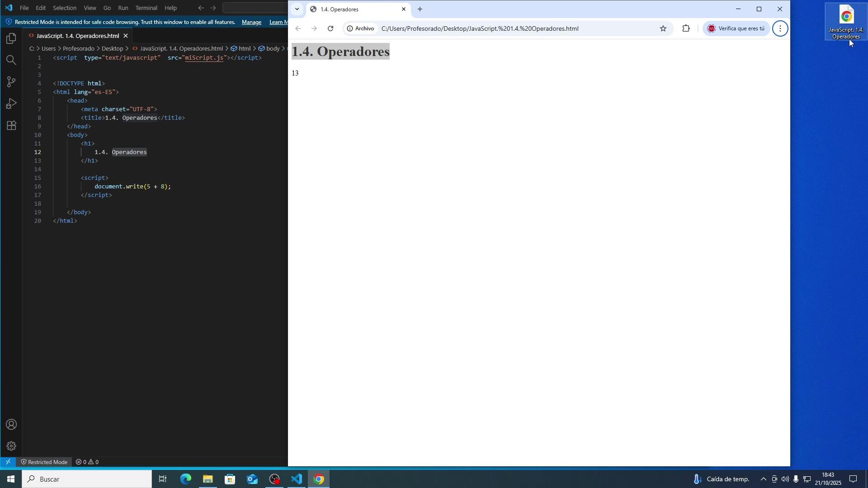Open File Explorer from the taskbar
868x488 pixels.
[x=208, y=479]
